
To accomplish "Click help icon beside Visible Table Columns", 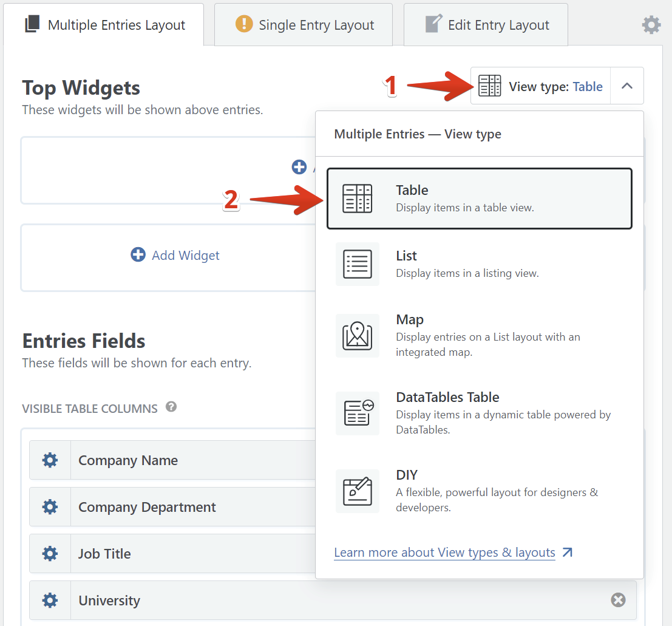I will pyautogui.click(x=171, y=407).
